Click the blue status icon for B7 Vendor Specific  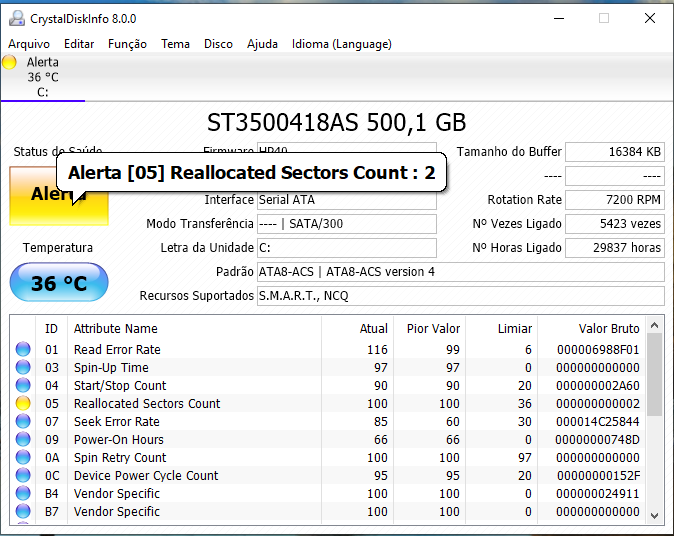(23, 511)
